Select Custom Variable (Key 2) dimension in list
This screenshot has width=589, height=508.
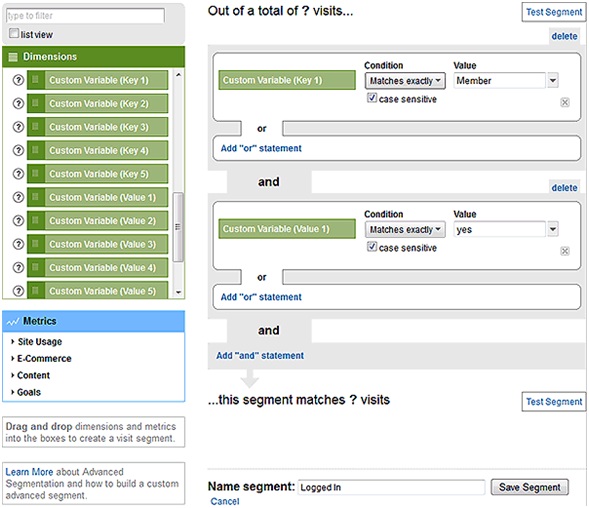[x=98, y=103]
